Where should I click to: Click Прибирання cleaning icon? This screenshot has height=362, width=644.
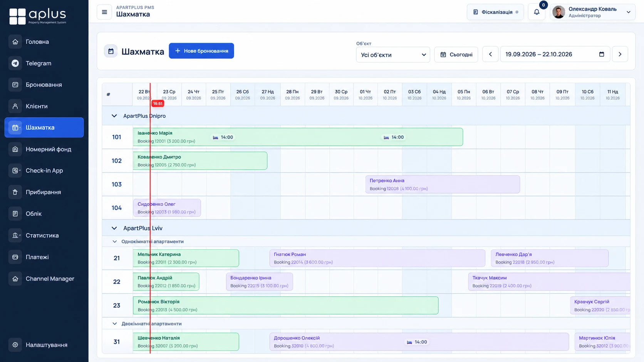(x=15, y=192)
